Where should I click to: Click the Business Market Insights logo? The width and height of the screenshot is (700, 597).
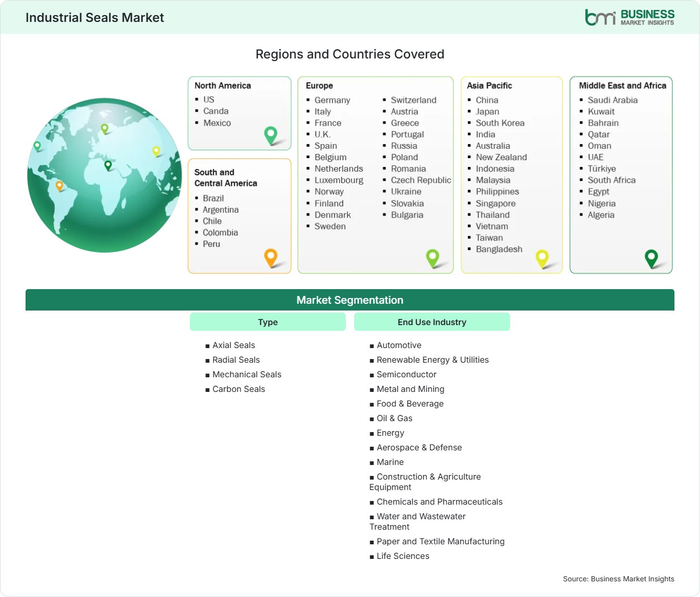tap(630, 17)
